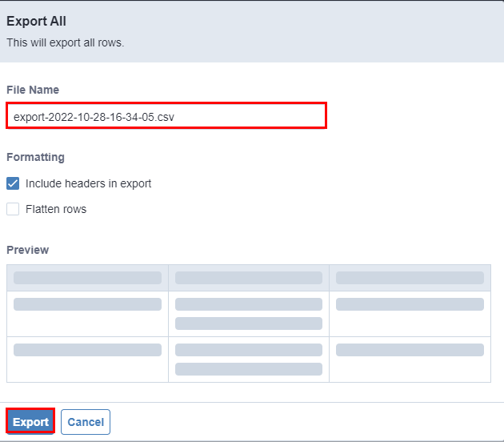Select the last column header in Preview table

coord(410,278)
